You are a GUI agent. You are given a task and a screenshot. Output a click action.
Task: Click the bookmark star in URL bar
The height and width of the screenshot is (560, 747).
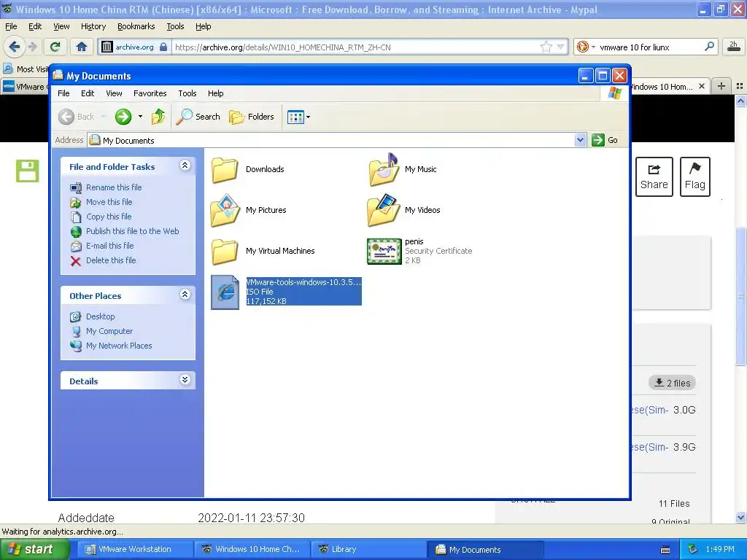pos(546,47)
